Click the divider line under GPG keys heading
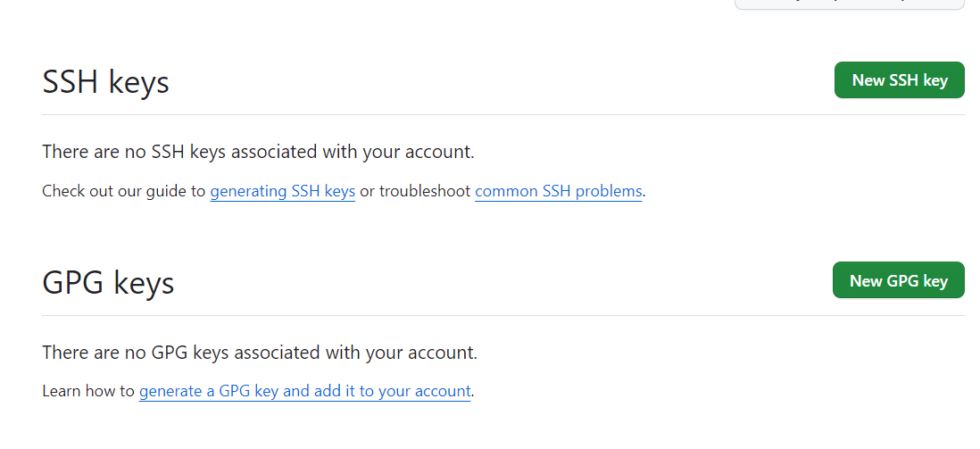The height and width of the screenshot is (449, 980). point(502,315)
